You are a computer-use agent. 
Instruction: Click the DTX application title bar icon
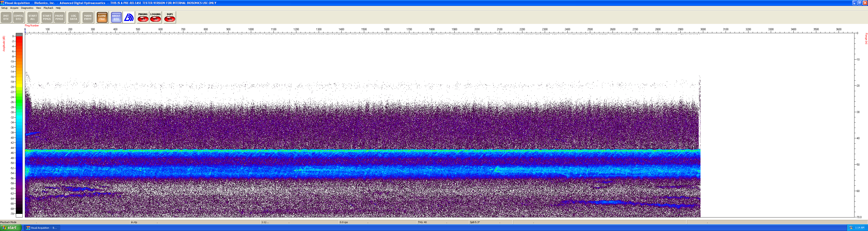[2, 3]
